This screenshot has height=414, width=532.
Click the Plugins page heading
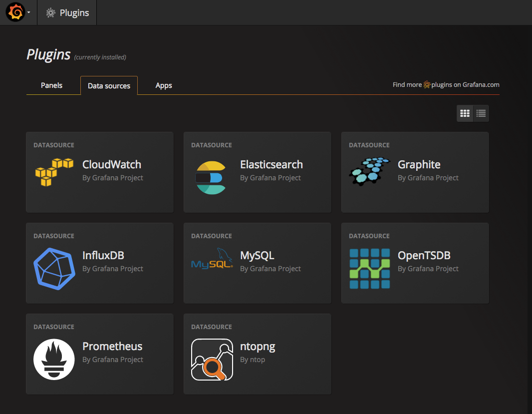(x=49, y=54)
